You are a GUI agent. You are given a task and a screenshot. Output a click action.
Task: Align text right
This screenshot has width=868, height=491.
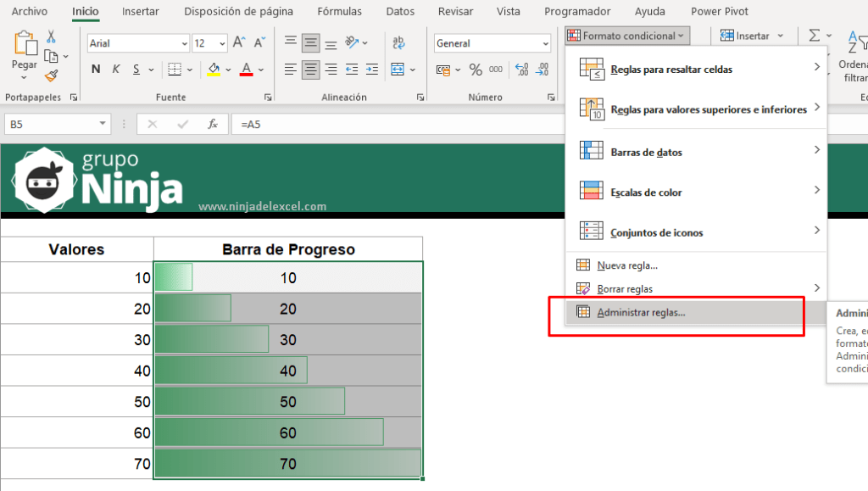click(331, 70)
